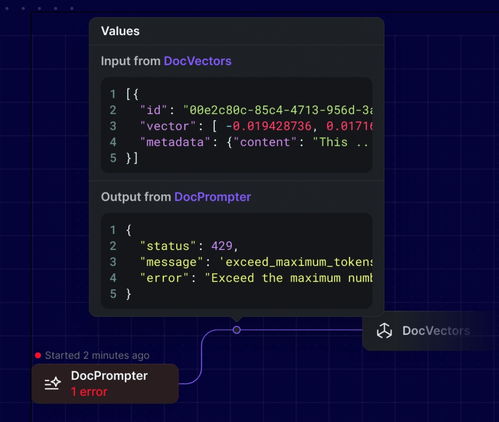Open the DocVectors link in Input heading
Viewport: 499px width, 422px height.
(x=198, y=61)
